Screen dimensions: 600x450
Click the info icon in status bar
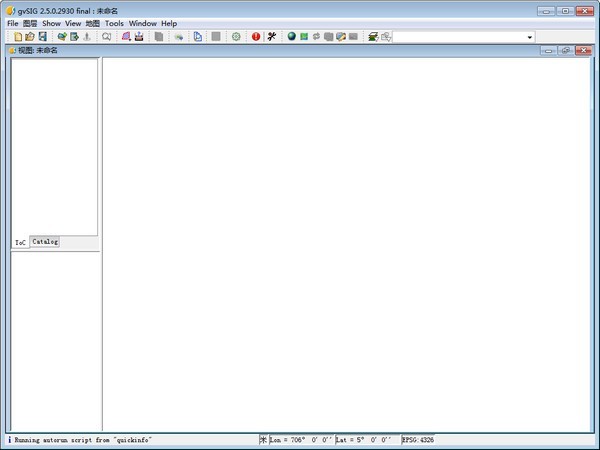click(x=9, y=440)
